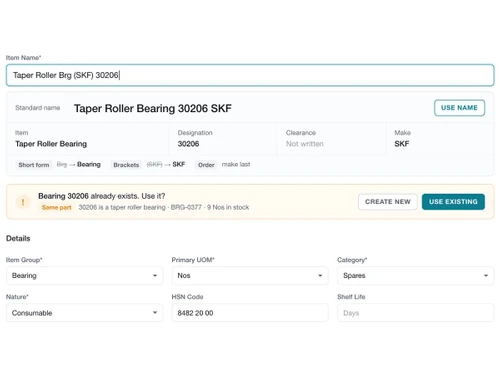Click the Details section heading
The width and height of the screenshot is (500, 375).
[18, 238]
